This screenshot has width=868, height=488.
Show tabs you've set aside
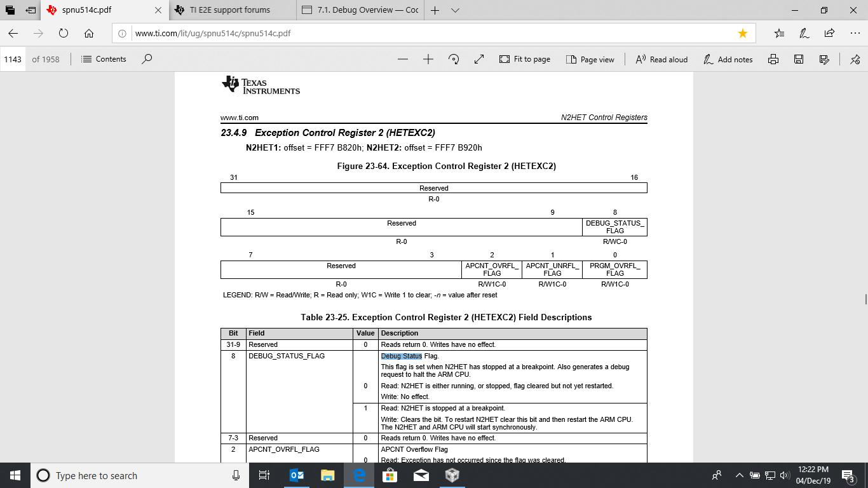tap(10, 10)
